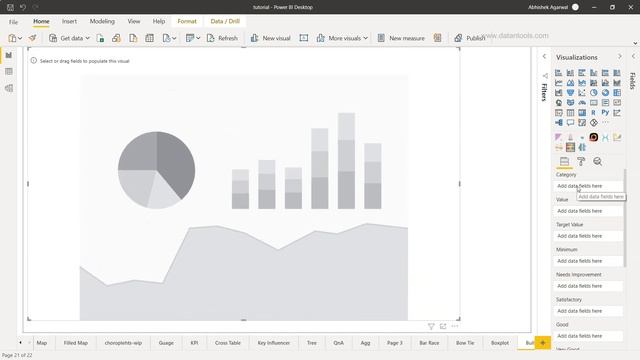This screenshot has width=640, height=360.
Task: Click the Enter data table icon
Action: tap(149, 38)
